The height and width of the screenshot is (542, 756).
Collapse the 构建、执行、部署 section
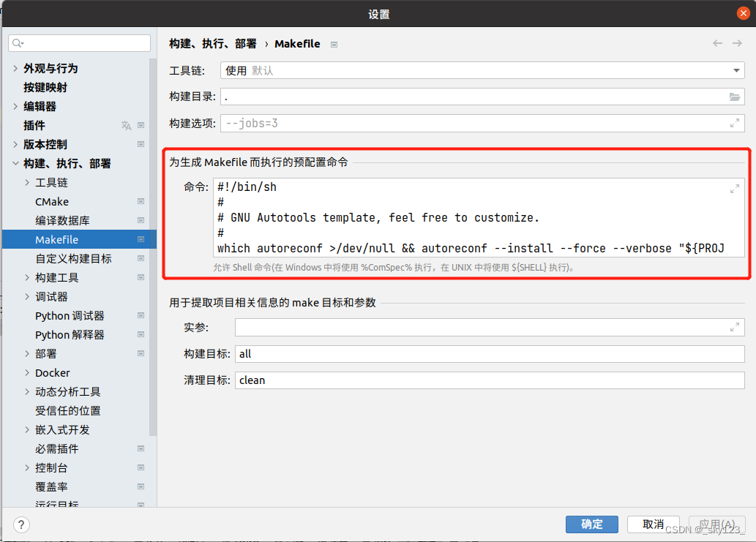[x=15, y=164]
